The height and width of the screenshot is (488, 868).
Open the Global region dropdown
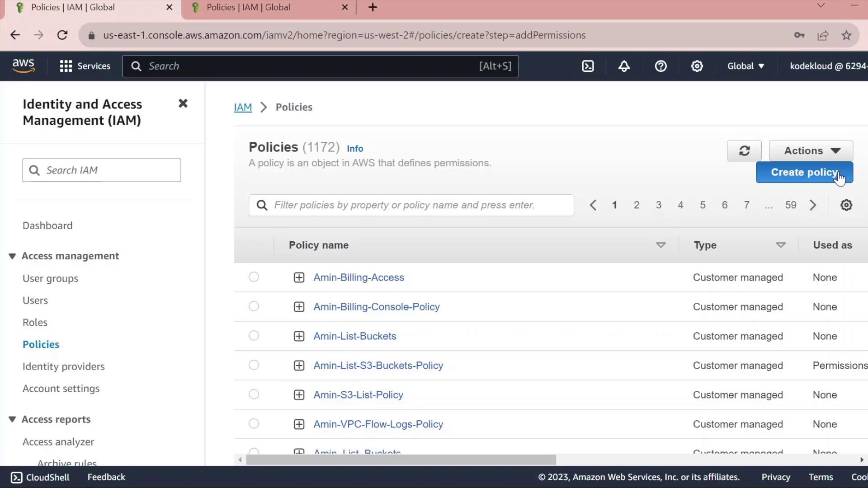(745, 66)
